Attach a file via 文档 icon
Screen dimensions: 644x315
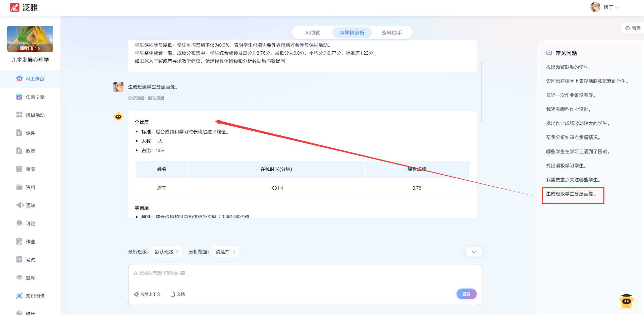(x=173, y=294)
